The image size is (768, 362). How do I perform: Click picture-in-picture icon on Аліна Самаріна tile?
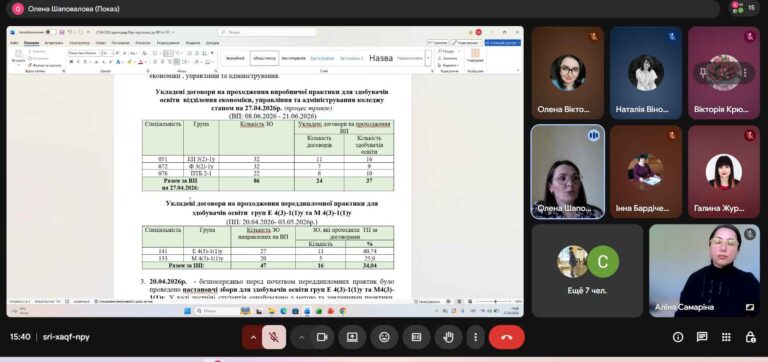click(x=749, y=308)
